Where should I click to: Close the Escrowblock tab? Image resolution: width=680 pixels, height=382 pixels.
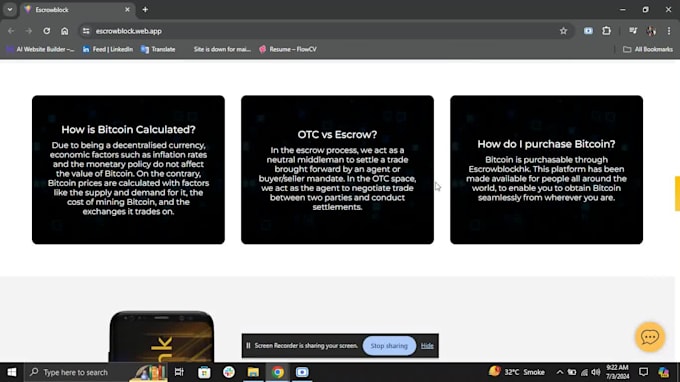click(127, 10)
